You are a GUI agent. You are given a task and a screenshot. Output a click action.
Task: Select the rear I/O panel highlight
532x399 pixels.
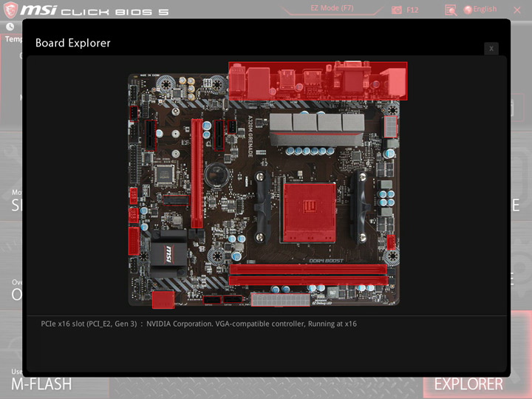click(x=318, y=81)
